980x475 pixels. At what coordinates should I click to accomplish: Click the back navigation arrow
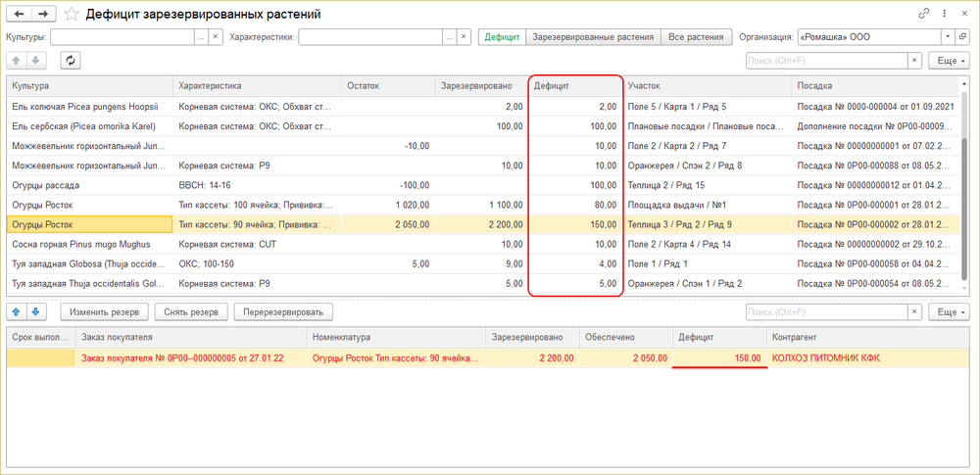pyautogui.click(x=19, y=15)
